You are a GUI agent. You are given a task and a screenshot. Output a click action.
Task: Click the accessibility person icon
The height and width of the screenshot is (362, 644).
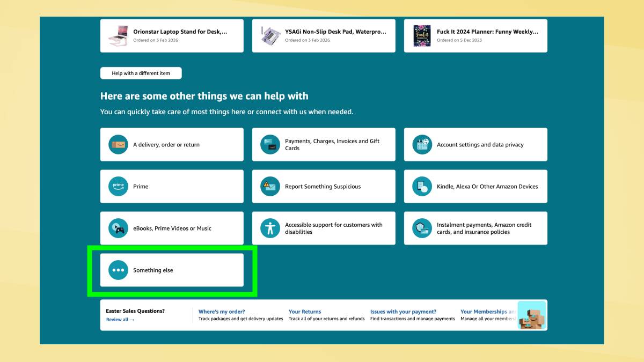click(270, 228)
